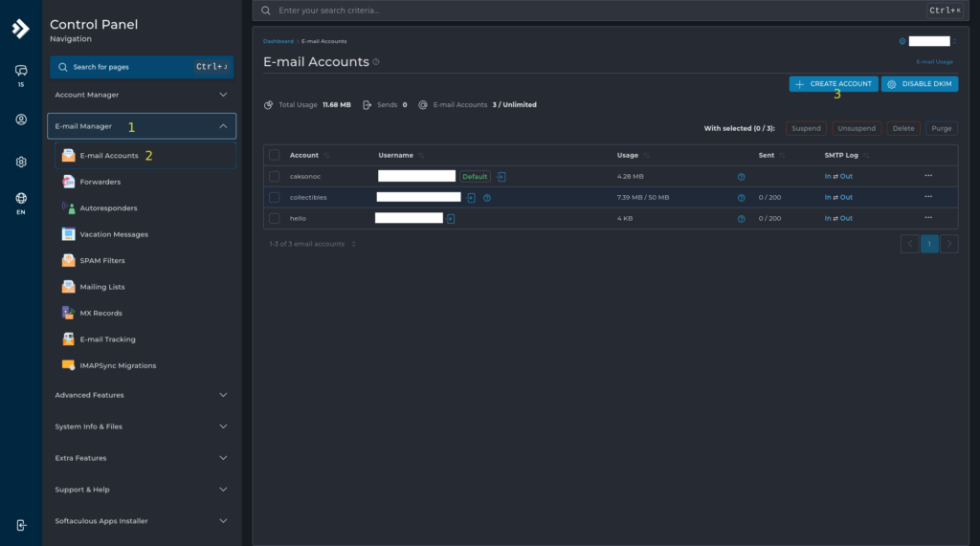Click the MX Records icon

[x=68, y=313]
